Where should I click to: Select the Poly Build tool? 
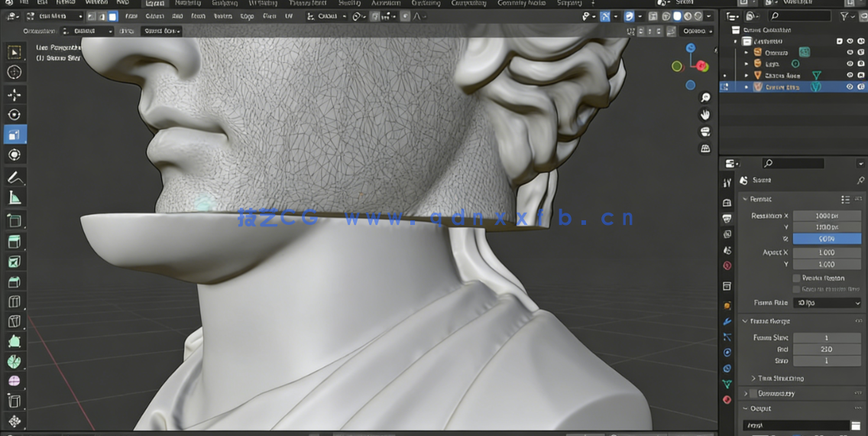click(x=15, y=341)
